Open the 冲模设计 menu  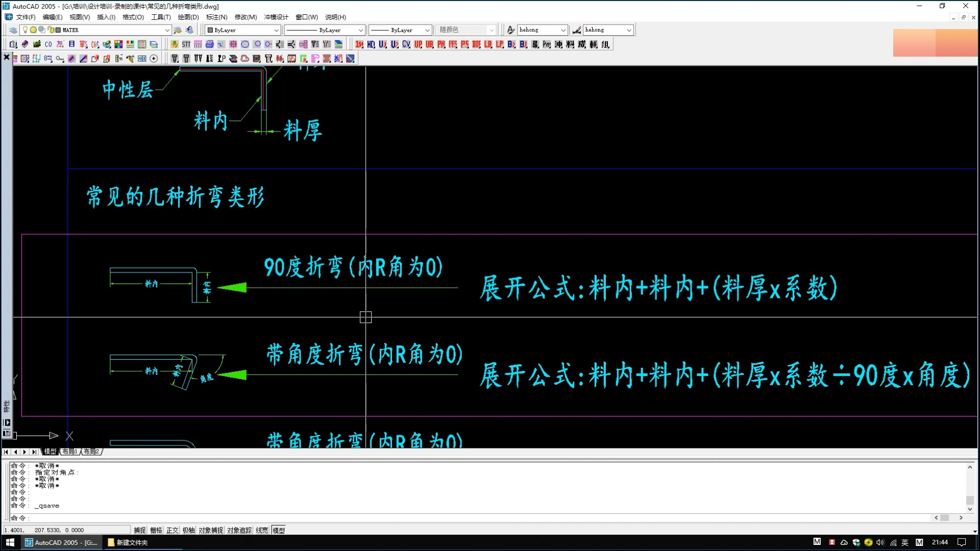(276, 17)
